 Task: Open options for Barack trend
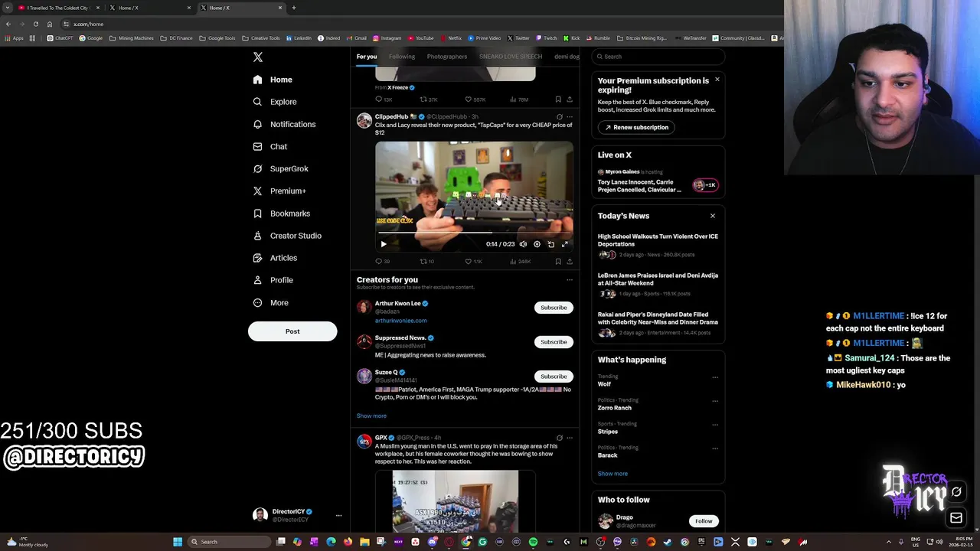pyautogui.click(x=715, y=448)
